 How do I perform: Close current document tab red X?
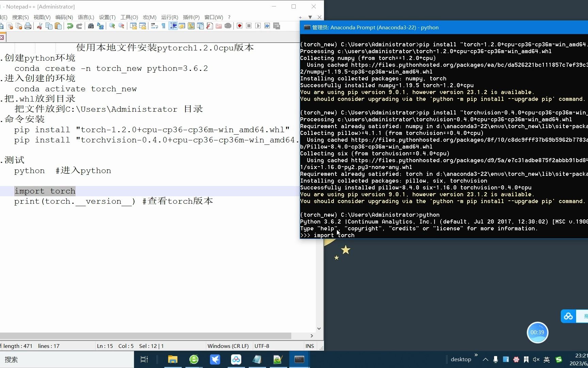(2, 37)
